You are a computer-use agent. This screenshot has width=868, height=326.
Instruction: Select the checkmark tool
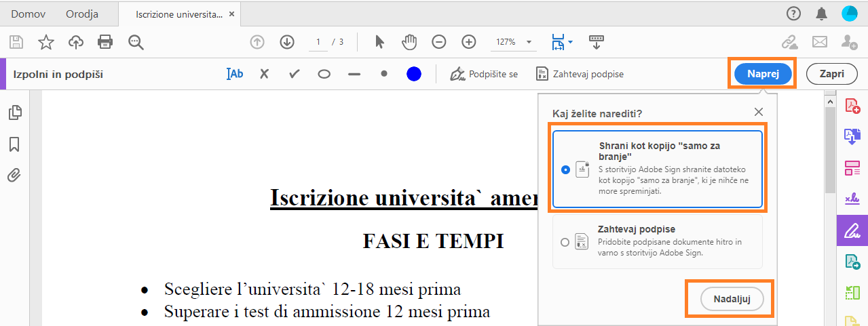click(x=295, y=74)
